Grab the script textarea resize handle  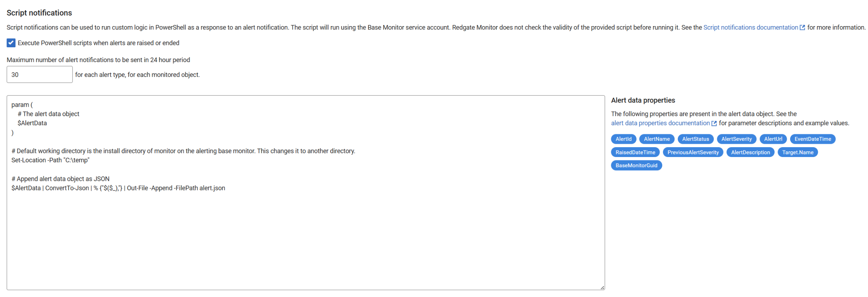602,288
